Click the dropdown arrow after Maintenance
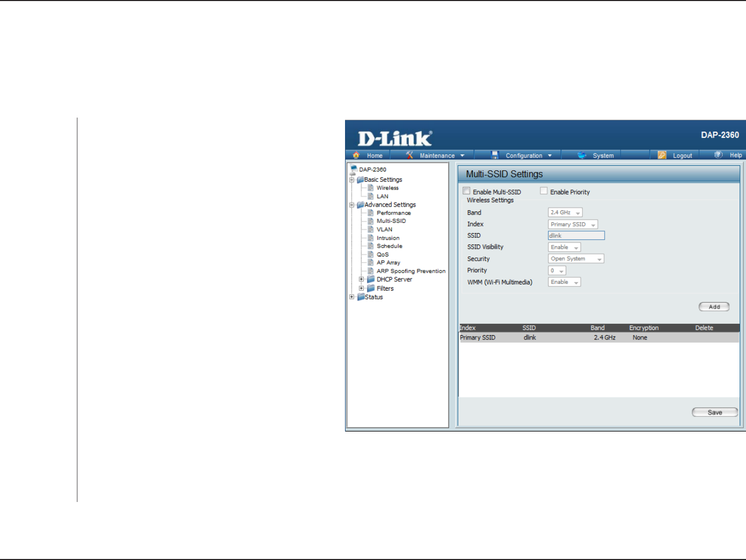Image resolution: width=746 pixels, height=560 pixels. [463, 155]
